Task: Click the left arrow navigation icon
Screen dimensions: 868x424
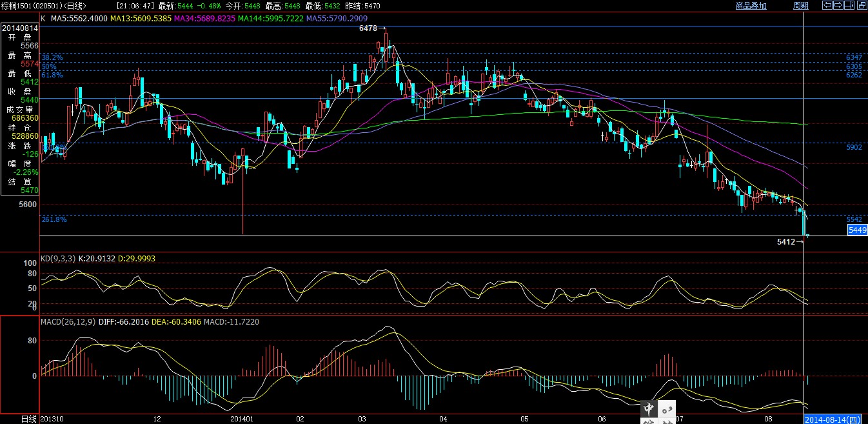Action: [827, 6]
